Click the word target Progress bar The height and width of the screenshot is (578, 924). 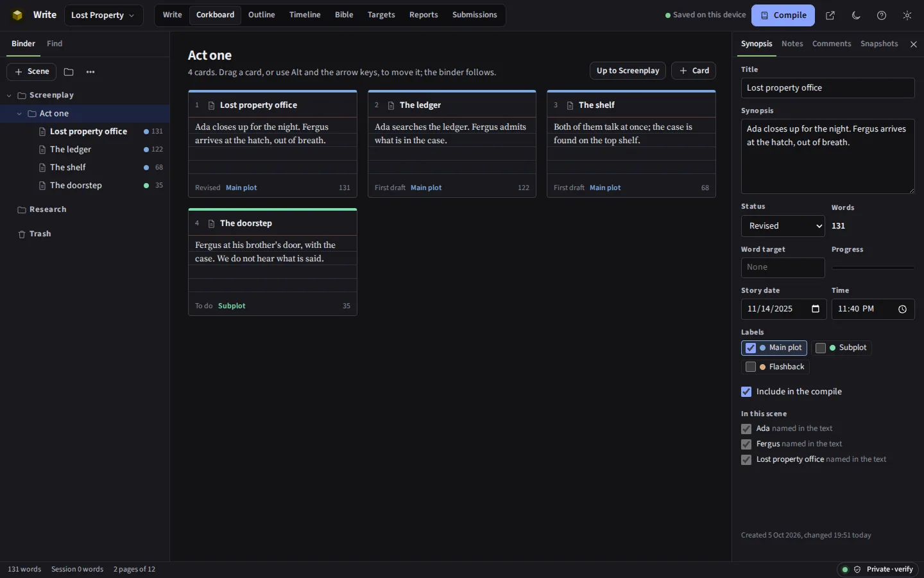click(x=873, y=268)
